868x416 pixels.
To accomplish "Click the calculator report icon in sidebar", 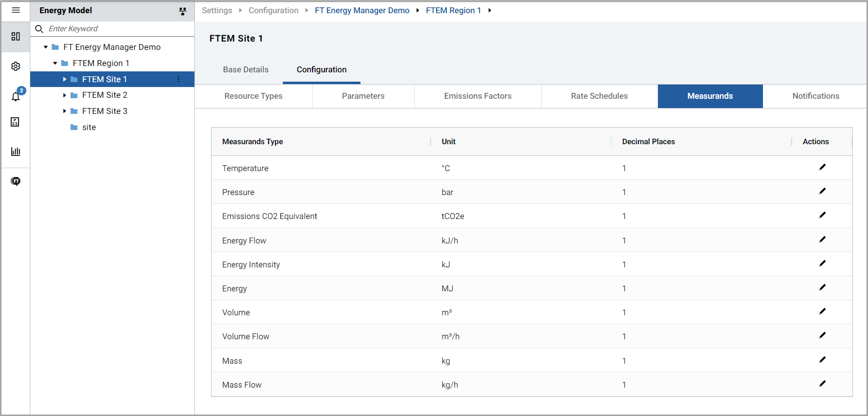I will 16,122.
